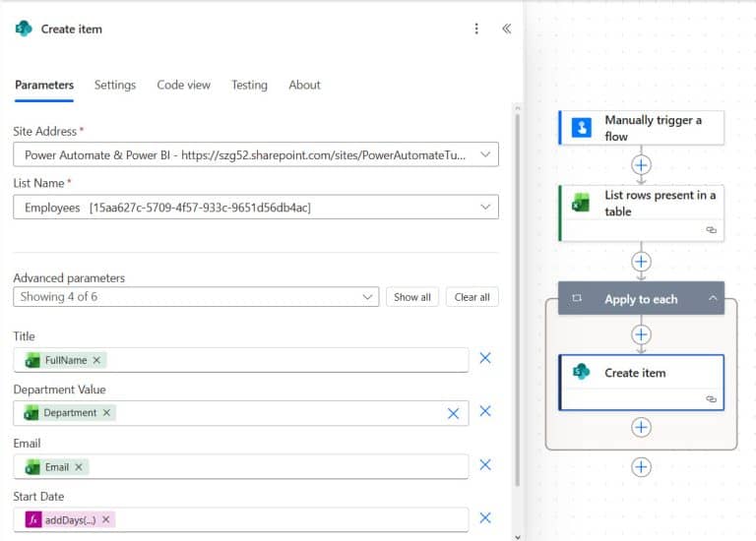
Task: Add a step above Create item inside loop
Action: (641, 334)
